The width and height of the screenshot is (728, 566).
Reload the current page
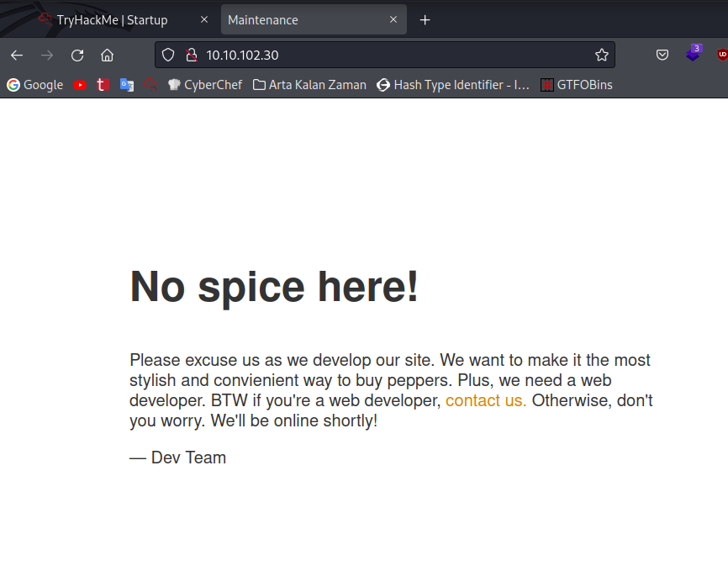tap(76, 54)
